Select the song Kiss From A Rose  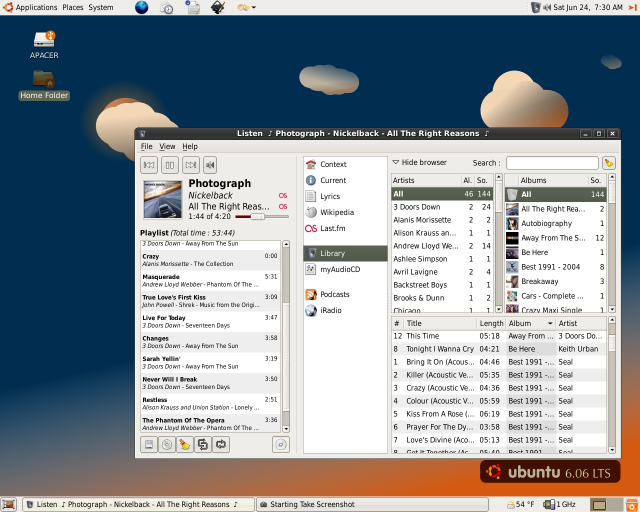499,414
